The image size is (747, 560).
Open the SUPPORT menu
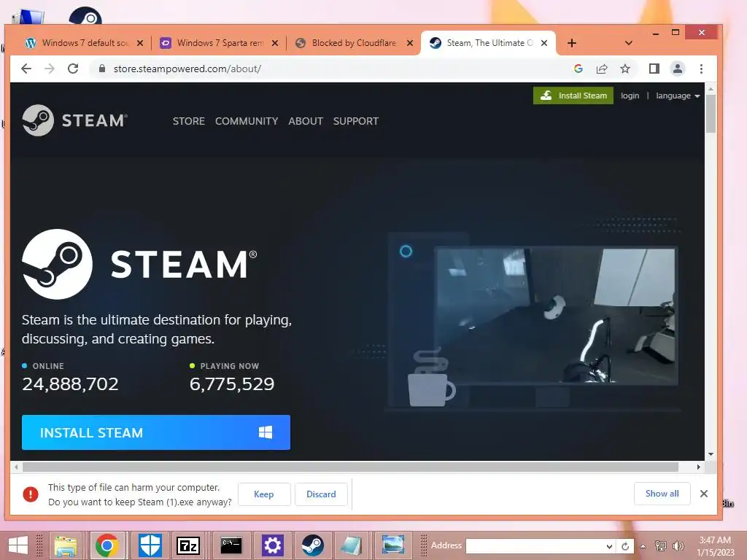356,121
